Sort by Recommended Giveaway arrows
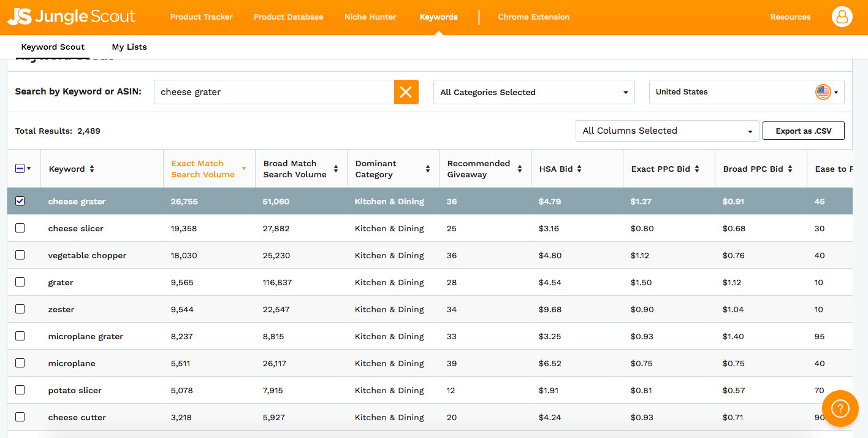The image size is (868, 438). point(520,169)
